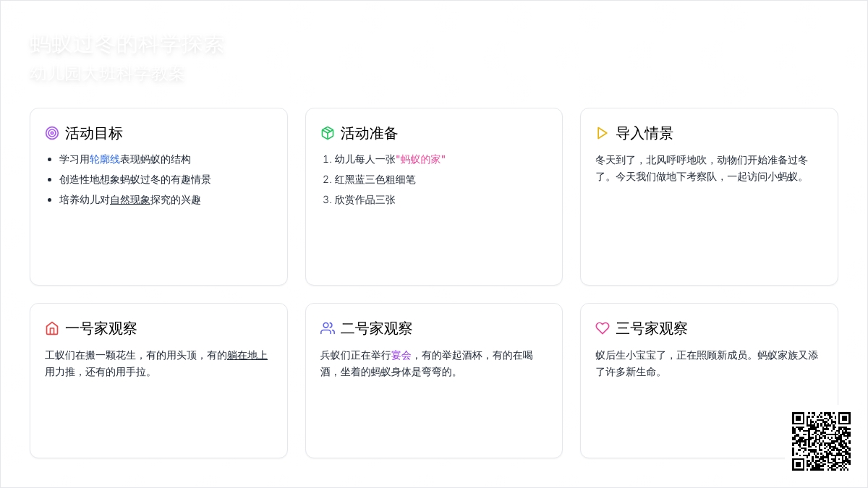Open the purple 宴会 link
This screenshot has width=868, height=488.
click(x=401, y=355)
